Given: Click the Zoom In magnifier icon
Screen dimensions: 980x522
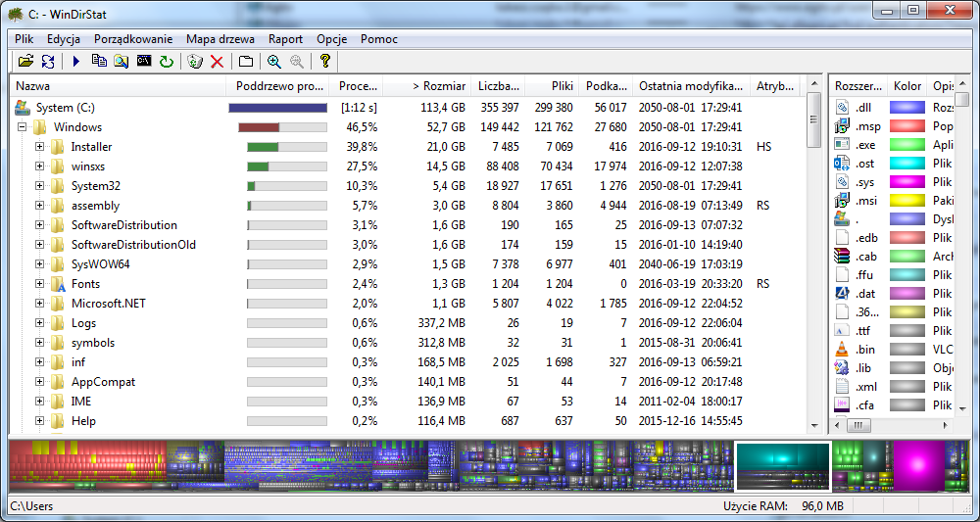Looking at the screenshot, I should (273, 61).
